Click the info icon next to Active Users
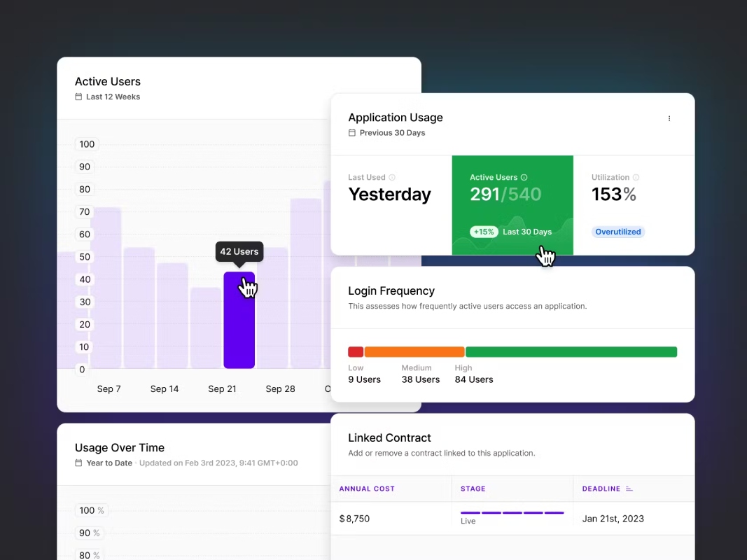747x560 pixels. coord(524,177)
